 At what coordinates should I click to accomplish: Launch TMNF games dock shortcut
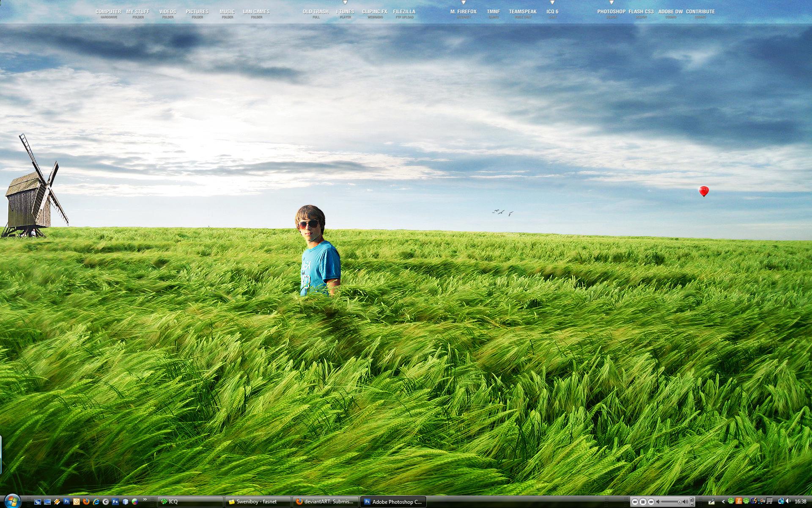pyautogui.click(x=493, y=14)
